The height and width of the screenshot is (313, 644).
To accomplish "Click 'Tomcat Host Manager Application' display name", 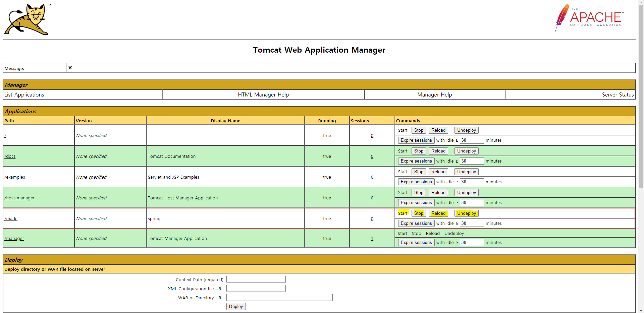I will pos(183,198).
